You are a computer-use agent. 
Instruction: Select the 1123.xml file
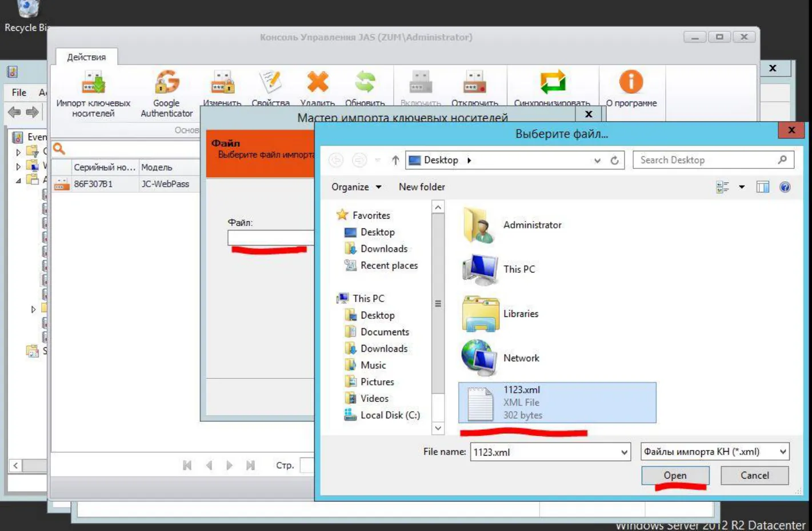coord(557,403)
